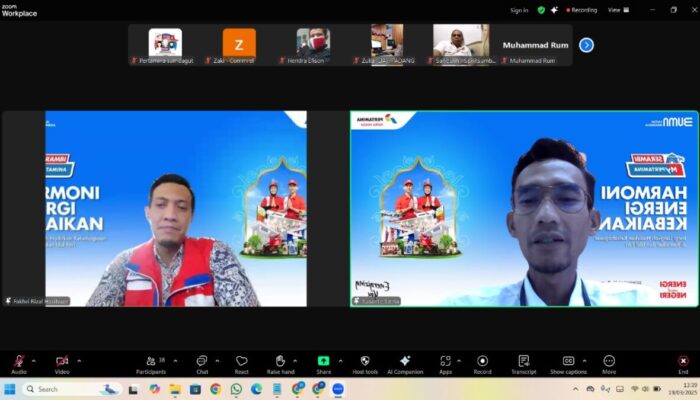
Task: Click the Raise hand icon
Action: pos(281,361)
